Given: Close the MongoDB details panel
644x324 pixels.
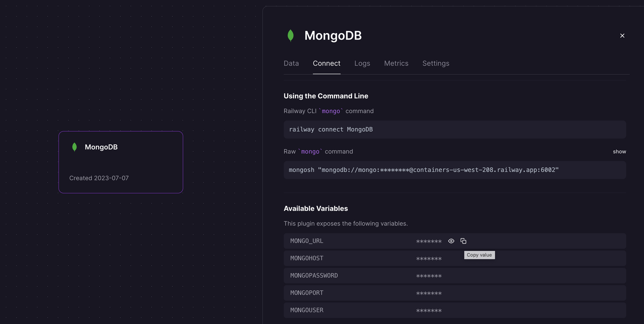Looking at the screenshot, I should coord(622,35).
